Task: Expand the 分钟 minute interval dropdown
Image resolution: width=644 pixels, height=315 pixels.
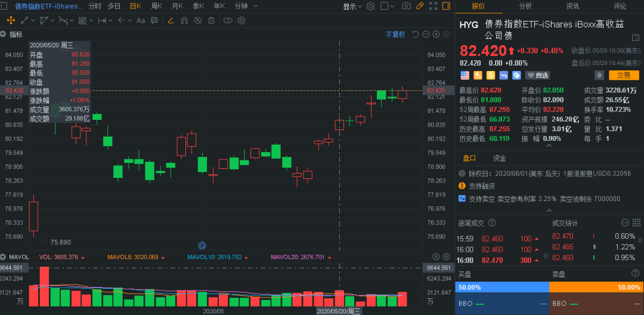Action: click(x=244, y=7)
